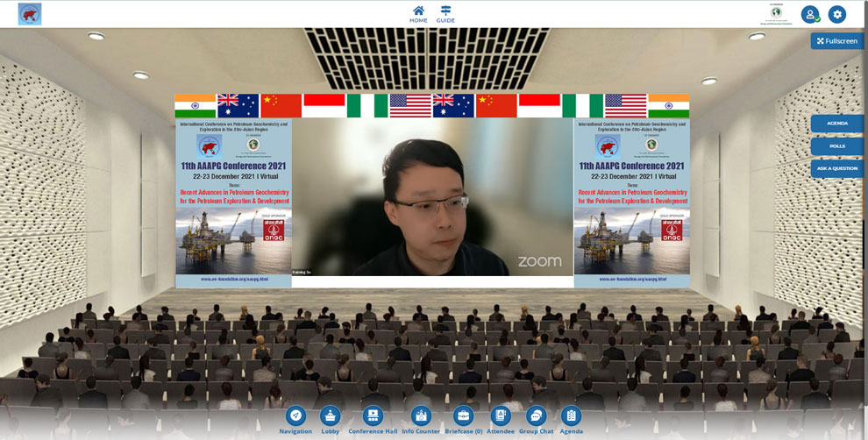This screenshot has width=868, height=440.
Task: Open the Polls side button
Action: pos(837,146)
